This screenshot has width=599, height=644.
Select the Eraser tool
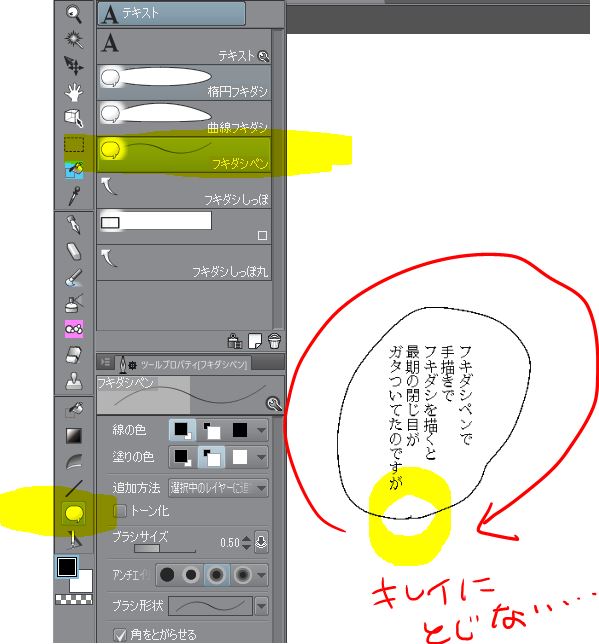point(74,355)
